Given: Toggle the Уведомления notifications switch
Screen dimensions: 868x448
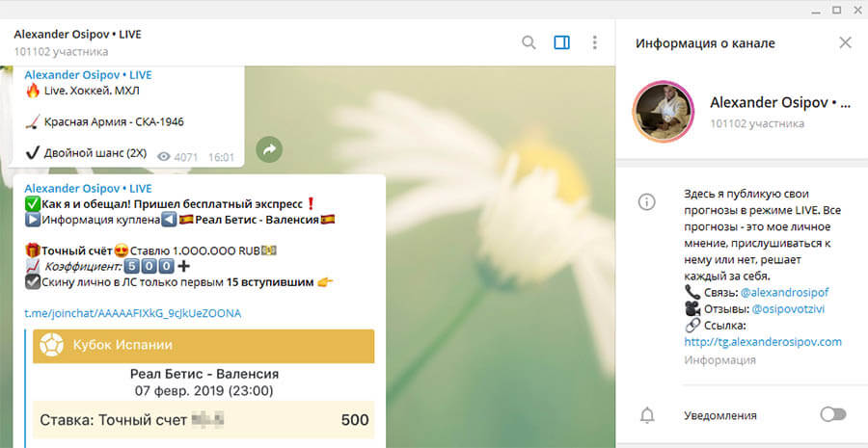Looking at the screenshot, I should click(x=833, y=415).
